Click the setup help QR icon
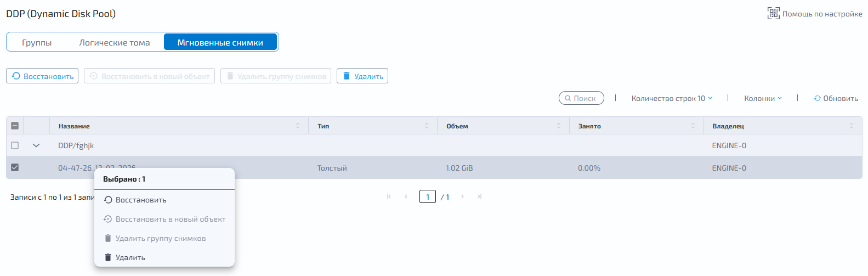 click(x=773, y=14)
